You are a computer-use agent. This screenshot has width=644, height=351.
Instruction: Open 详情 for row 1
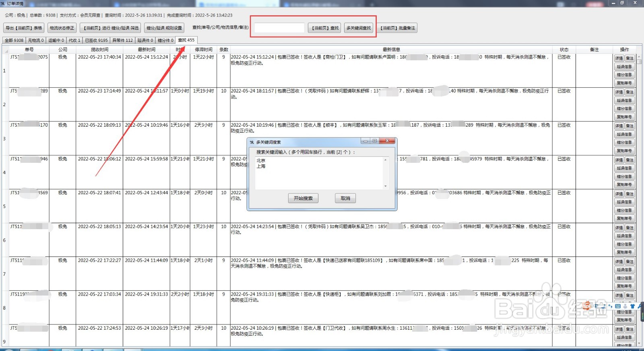(619, 58)
